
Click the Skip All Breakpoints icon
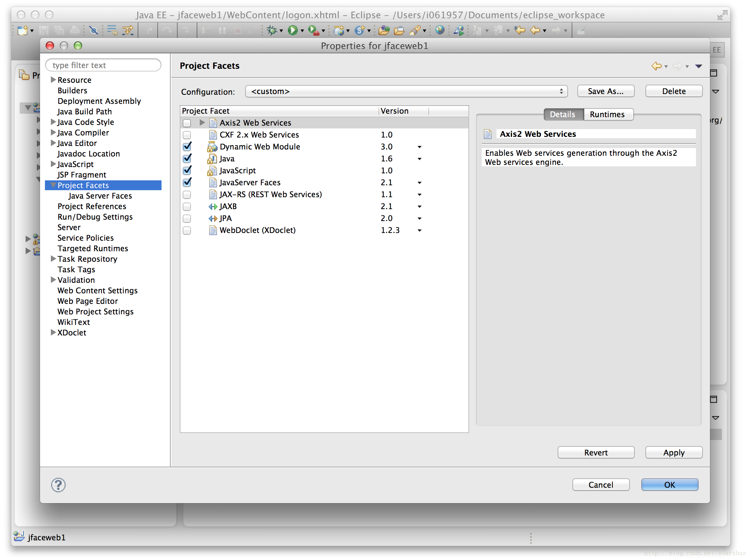pos(93,31)
